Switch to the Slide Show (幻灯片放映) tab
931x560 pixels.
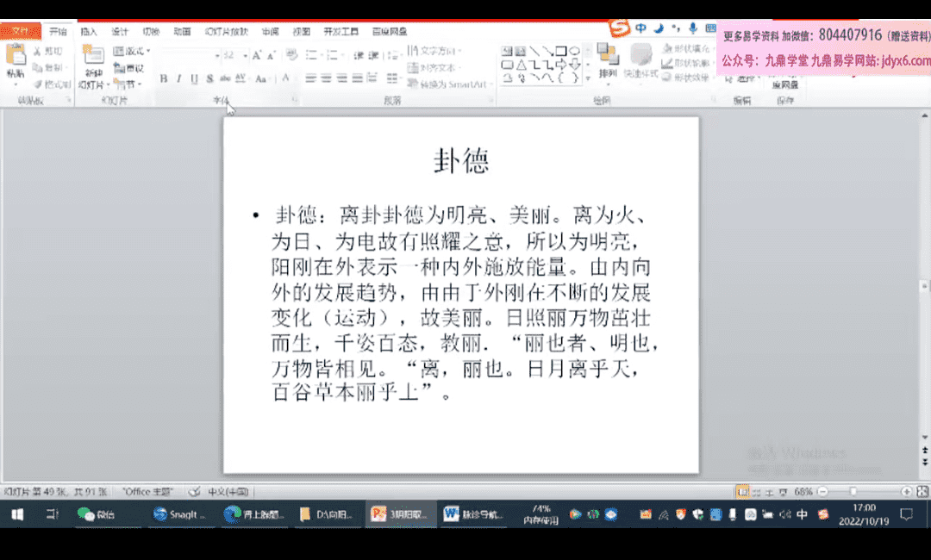pyautogui.click(x=226, y=31)
